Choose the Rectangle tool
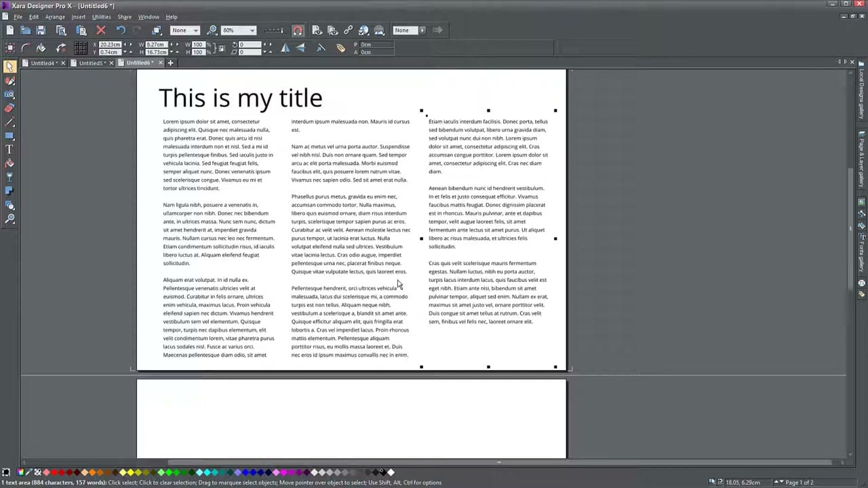The height and width of the screenshot is (488, 868). [10, 136]
